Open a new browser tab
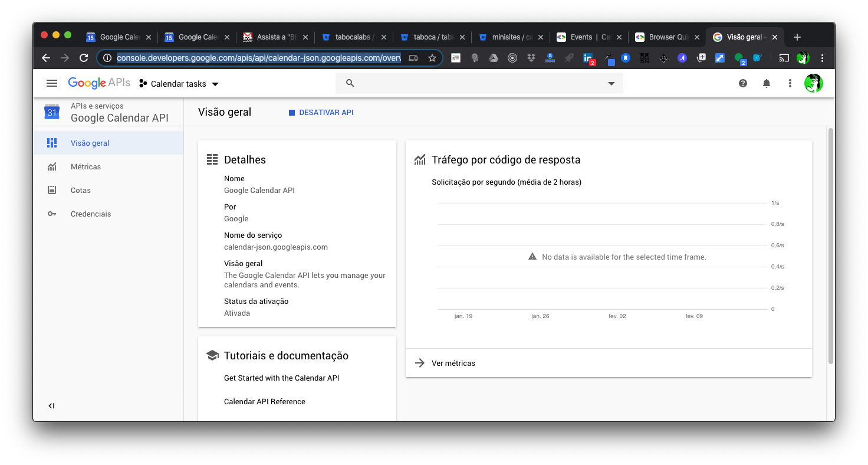Viewport: 868px width, 465px height. (x=797, y=37)
